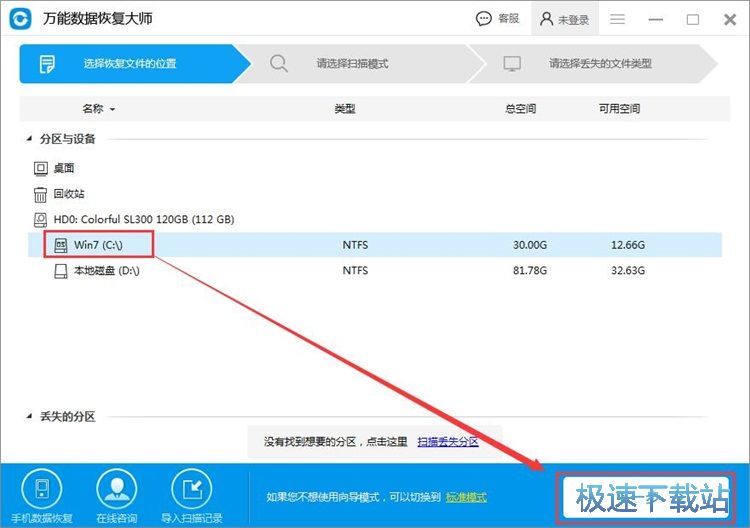
Task: Select step tab 选择恢复文件的位置
Action: point(135,64)
